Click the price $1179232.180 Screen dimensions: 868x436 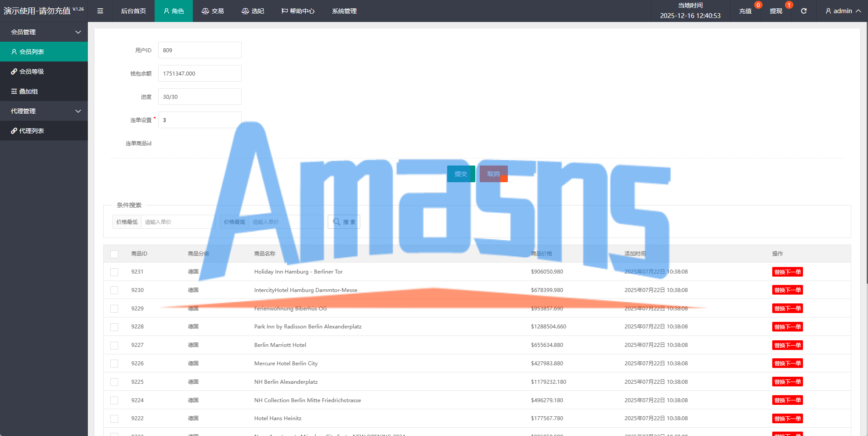coord(549,382)
